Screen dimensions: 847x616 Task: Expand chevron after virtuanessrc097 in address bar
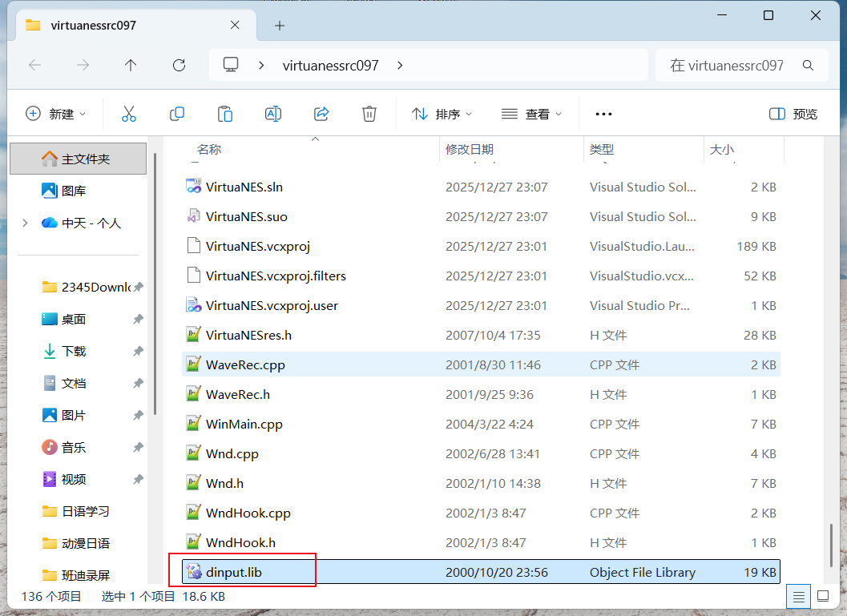coord(400,66)
